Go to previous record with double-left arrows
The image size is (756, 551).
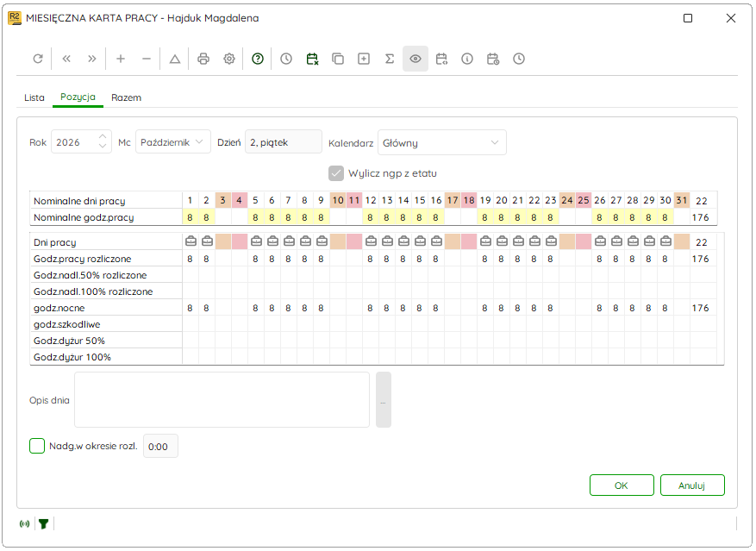tap(66, 59)
